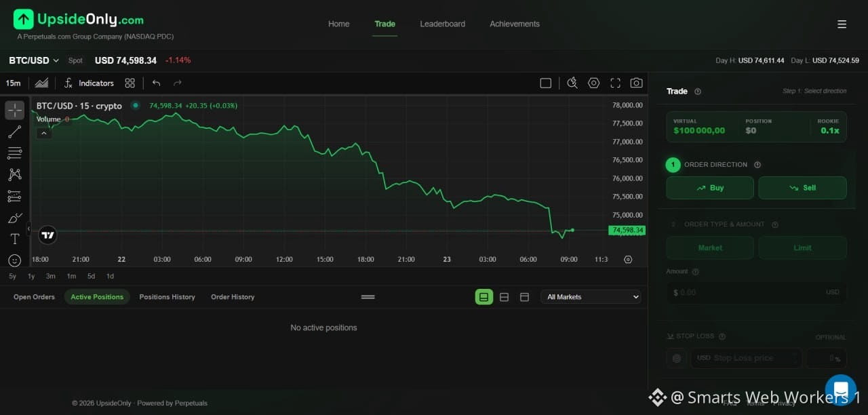Click the Buy order direction button
Image resolution: width=868 pixels, height=415 pixels.
[710, 188]
